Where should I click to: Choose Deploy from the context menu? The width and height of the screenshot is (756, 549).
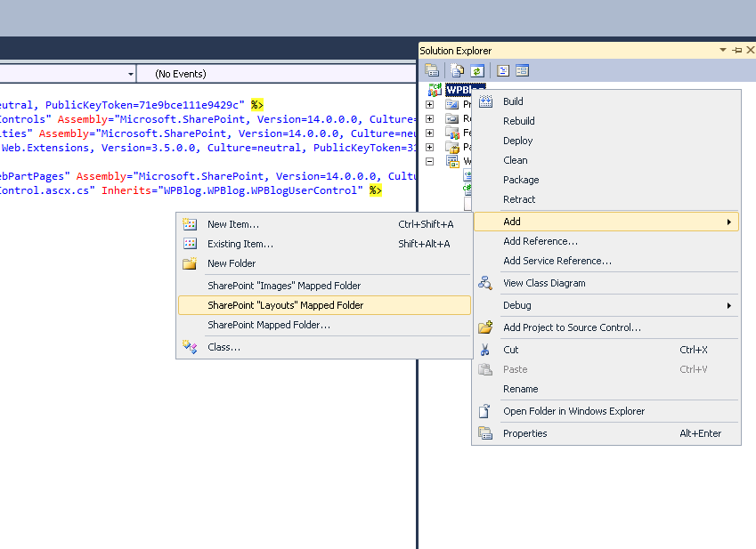(x=606, y=141)
